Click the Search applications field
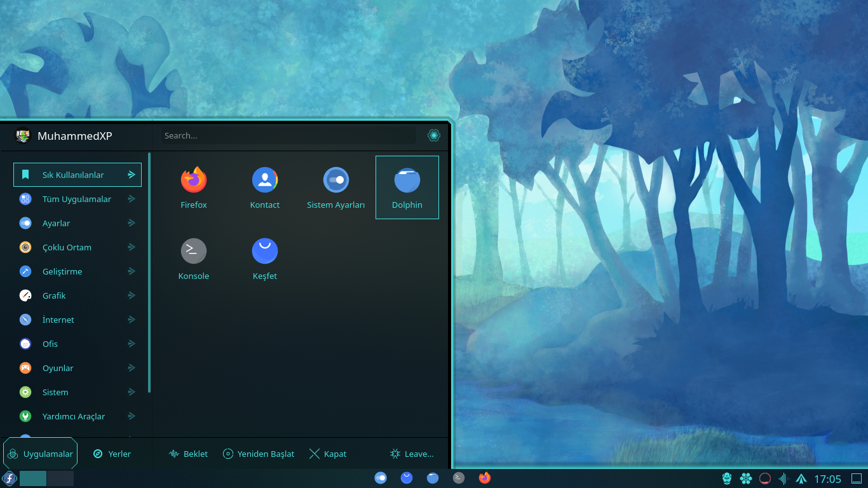The height and width of the screenshot is (488, 868). tap(288, 135)
